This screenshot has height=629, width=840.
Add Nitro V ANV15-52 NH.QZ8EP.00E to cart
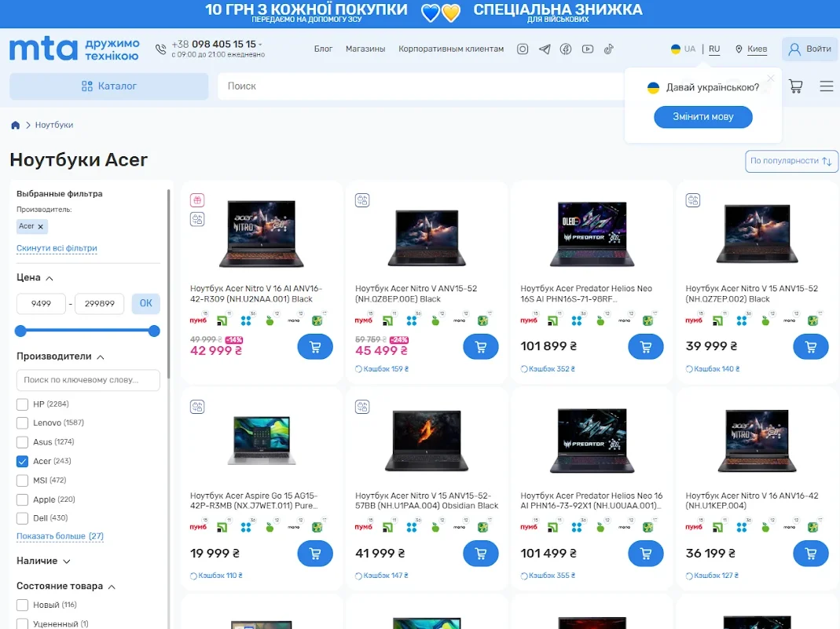tap(481, 347)
